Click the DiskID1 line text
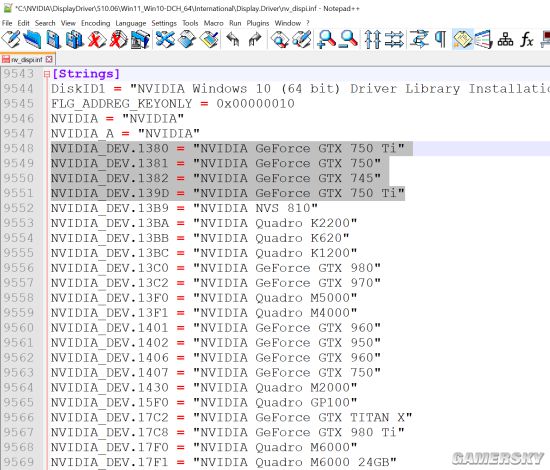 300,89
